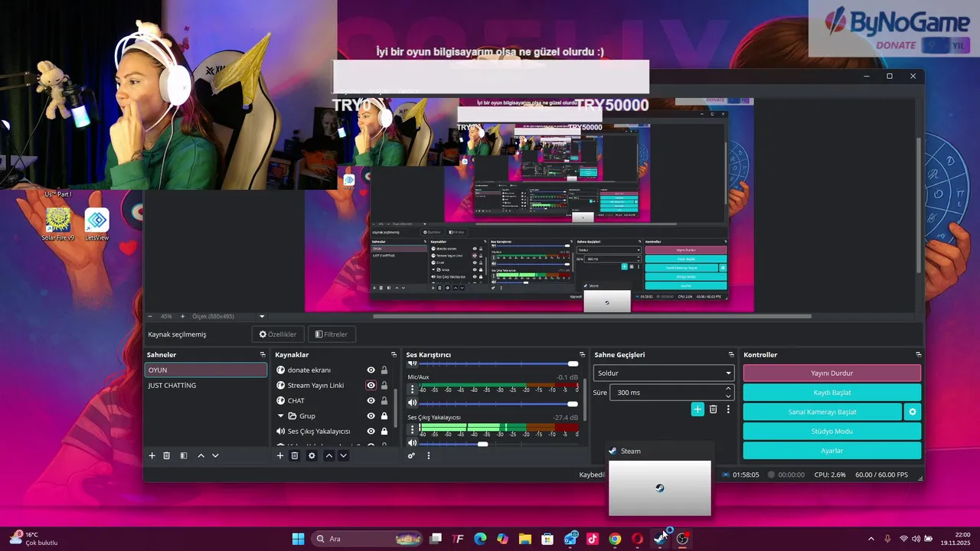Toggle lock on Grup

pos(384,416)
